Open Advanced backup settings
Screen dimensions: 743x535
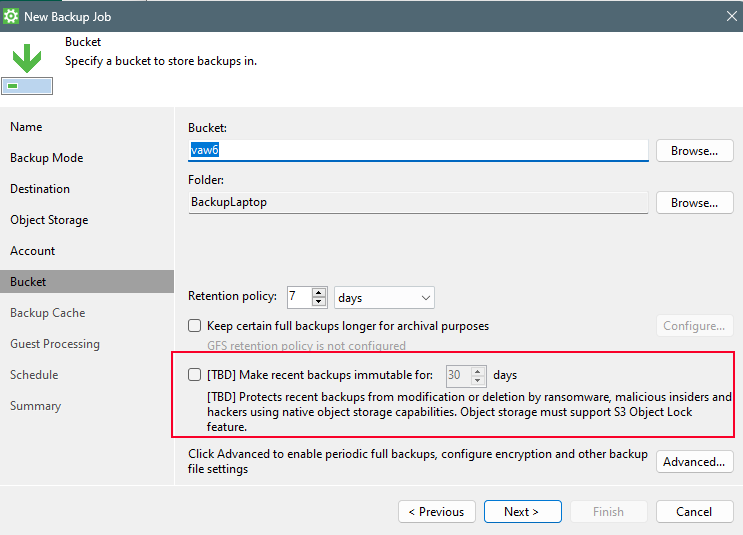coord(694,462)
